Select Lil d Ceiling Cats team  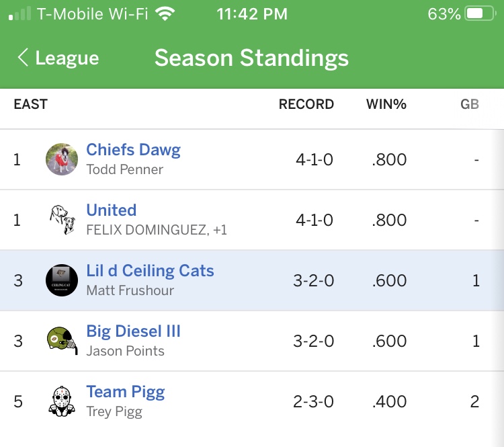click(x=150, y=271)
